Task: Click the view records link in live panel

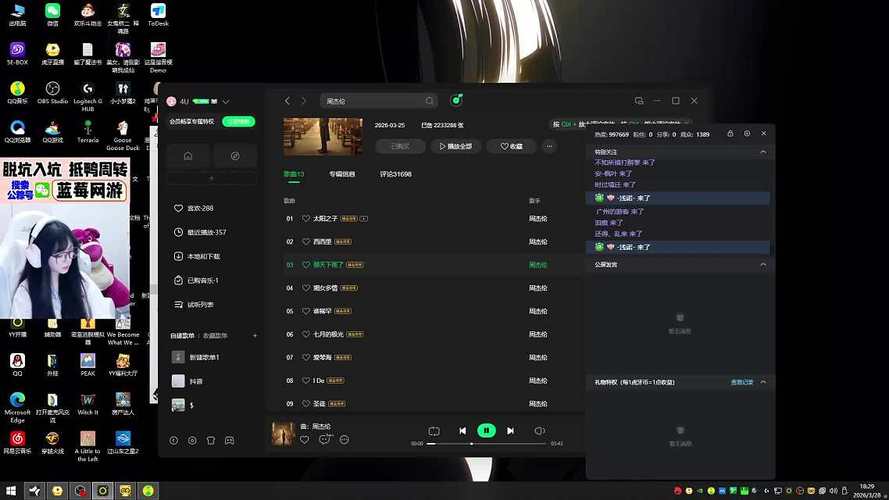Action: coord(742,382)
